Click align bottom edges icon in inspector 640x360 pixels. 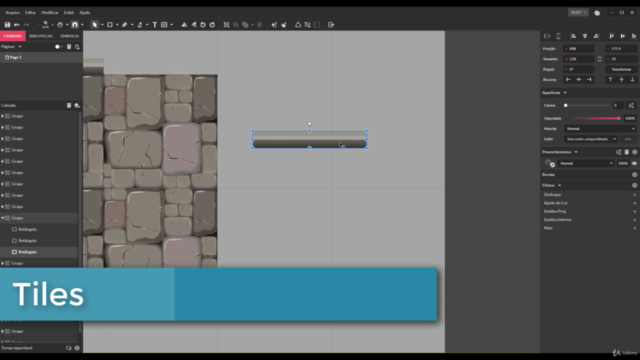[x=634, y=36]
